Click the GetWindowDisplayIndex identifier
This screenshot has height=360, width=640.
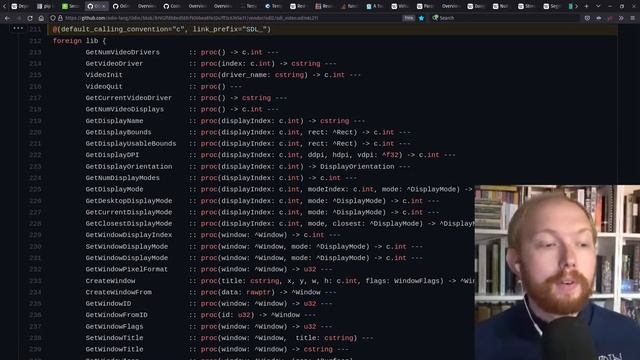pos(129,235)
